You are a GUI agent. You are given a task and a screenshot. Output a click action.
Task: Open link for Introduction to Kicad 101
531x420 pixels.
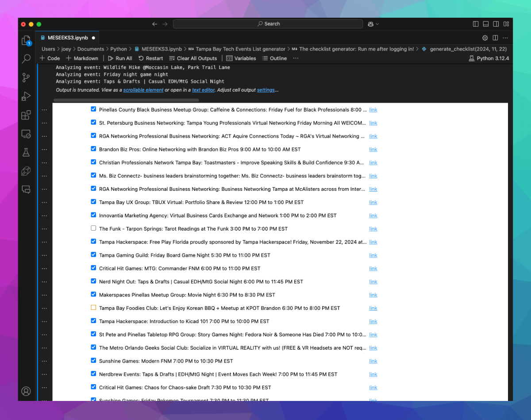(x=373, y=321)
